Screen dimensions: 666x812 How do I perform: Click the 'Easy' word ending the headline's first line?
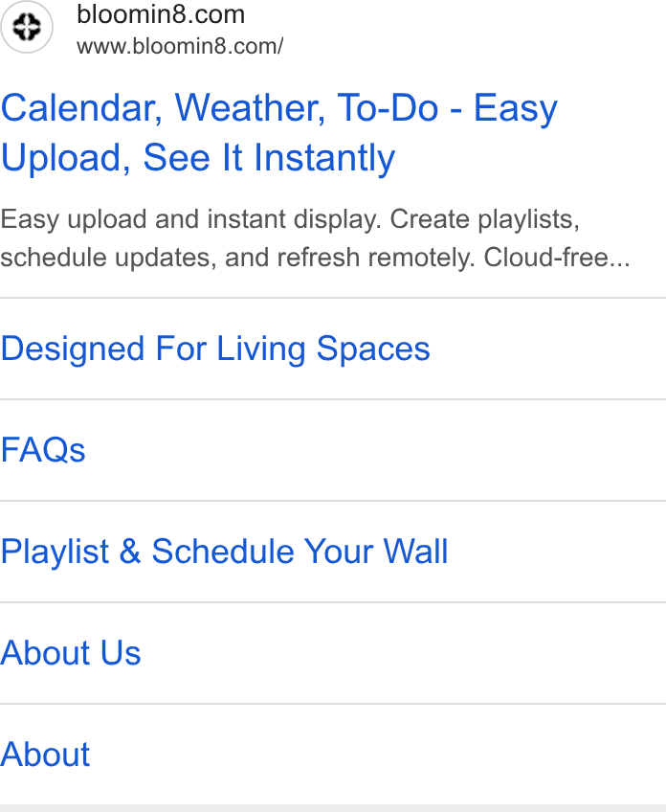coord(516,109)
